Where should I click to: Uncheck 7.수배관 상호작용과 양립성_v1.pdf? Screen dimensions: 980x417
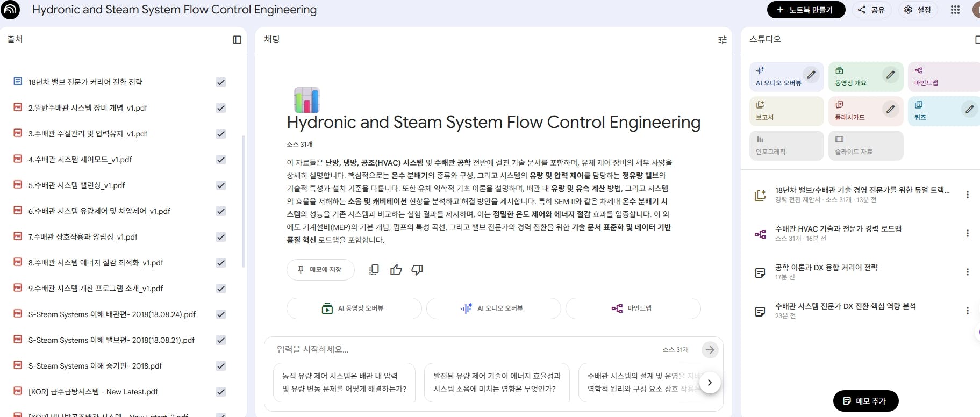[221, 237]
